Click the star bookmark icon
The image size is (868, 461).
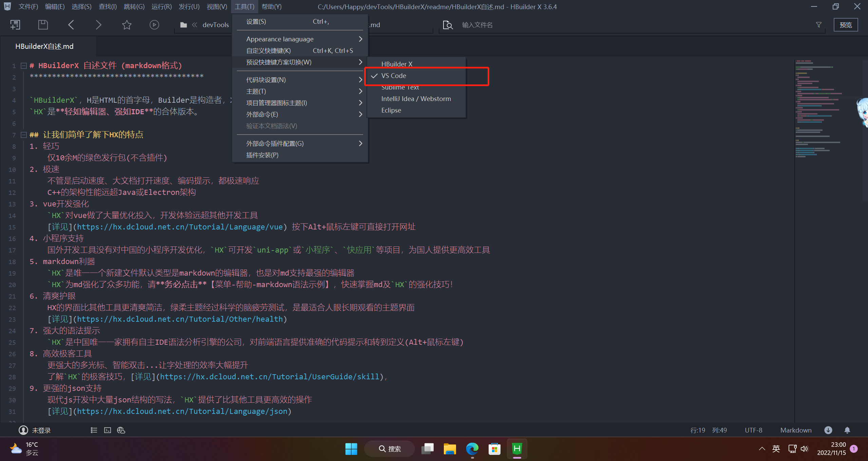[x=127, y=25]
